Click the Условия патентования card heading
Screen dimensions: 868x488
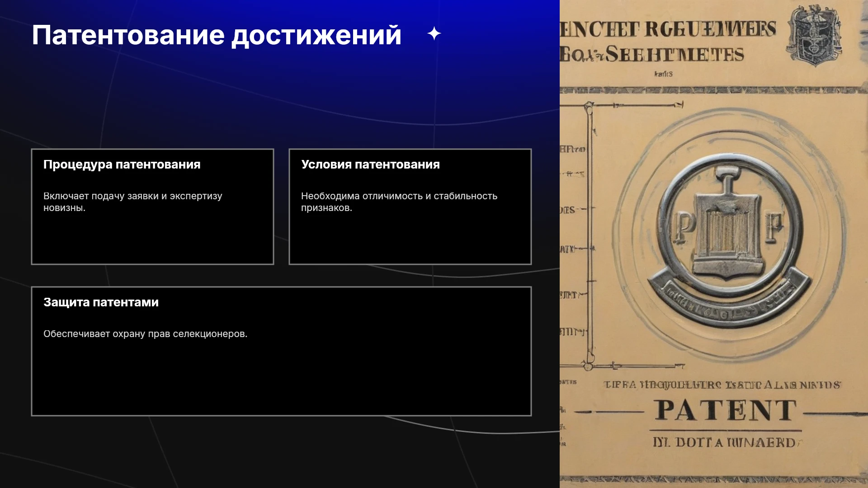[370, 164]
